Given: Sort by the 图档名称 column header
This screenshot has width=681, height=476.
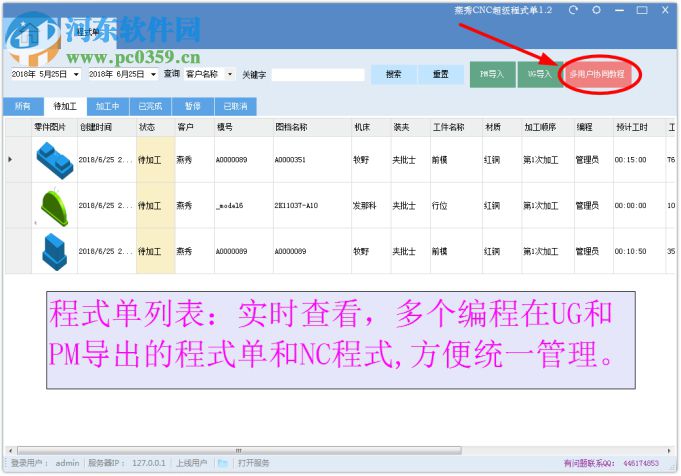Looking at the screenshot, I should [312, 127].
